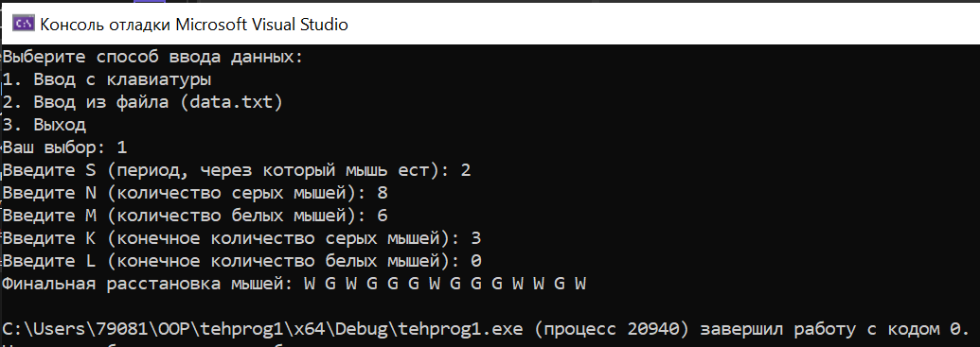Click menu option "1. Ввод с клавиатуры"
The image size is (980, 347).
107,79
